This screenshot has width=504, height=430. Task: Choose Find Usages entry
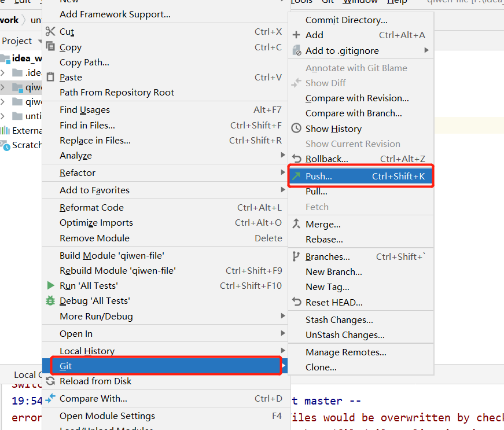(x=165, y=109)
